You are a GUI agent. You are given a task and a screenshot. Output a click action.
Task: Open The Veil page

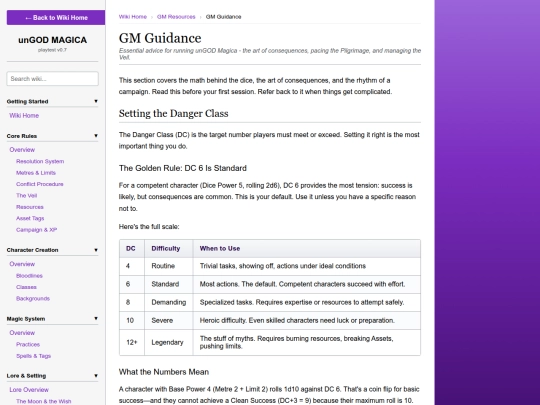coord(27,195)
